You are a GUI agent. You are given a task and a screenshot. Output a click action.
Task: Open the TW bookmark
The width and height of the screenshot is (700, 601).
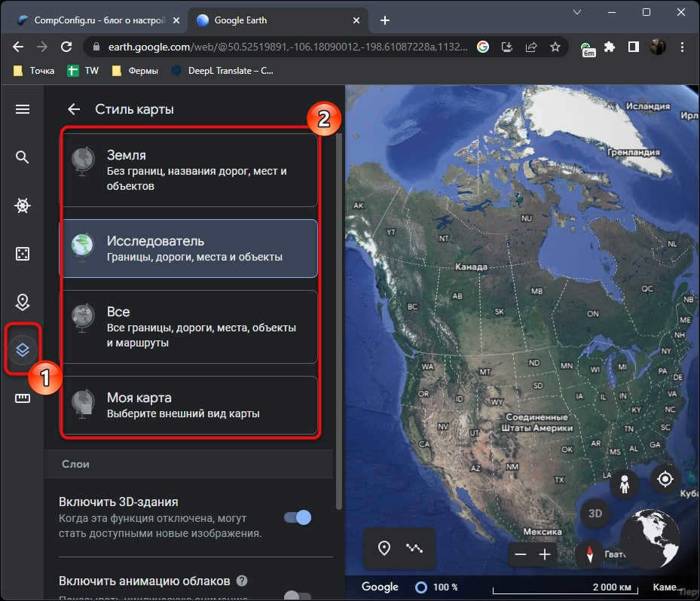pos(83,71)
